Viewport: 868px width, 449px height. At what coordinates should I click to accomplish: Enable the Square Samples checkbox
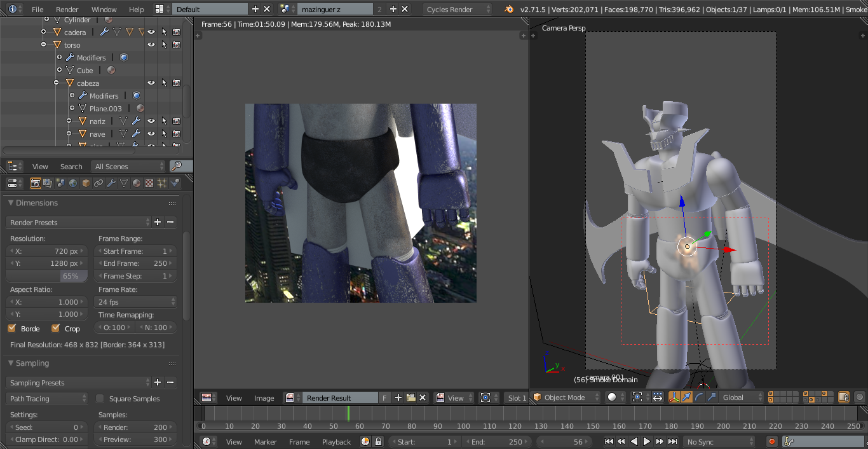tap(100, 399)
